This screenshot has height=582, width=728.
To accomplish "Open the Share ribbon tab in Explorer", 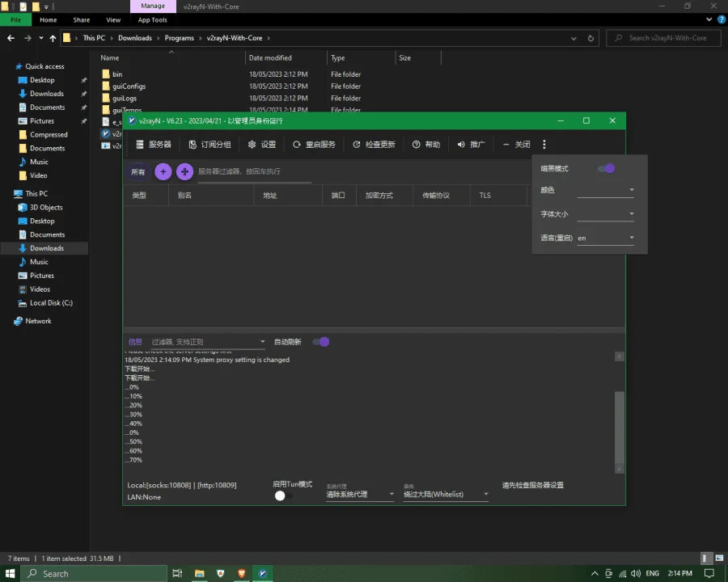I will pos(81,20).
